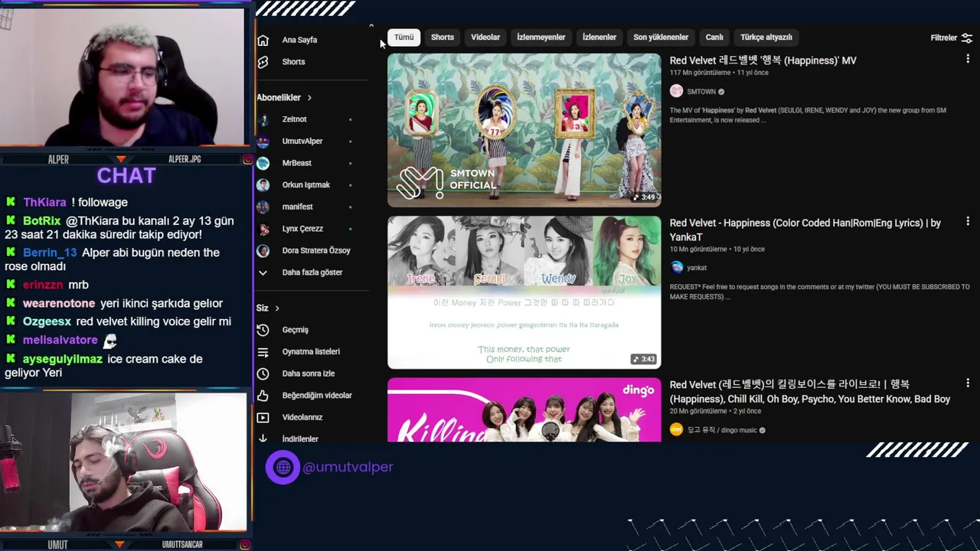Image resolution: width=980 pixels, height=551 pixels.
Task: Open Color Coded Han|Rom|Eng Lyrics title
Action: click(x=805, y=230)
